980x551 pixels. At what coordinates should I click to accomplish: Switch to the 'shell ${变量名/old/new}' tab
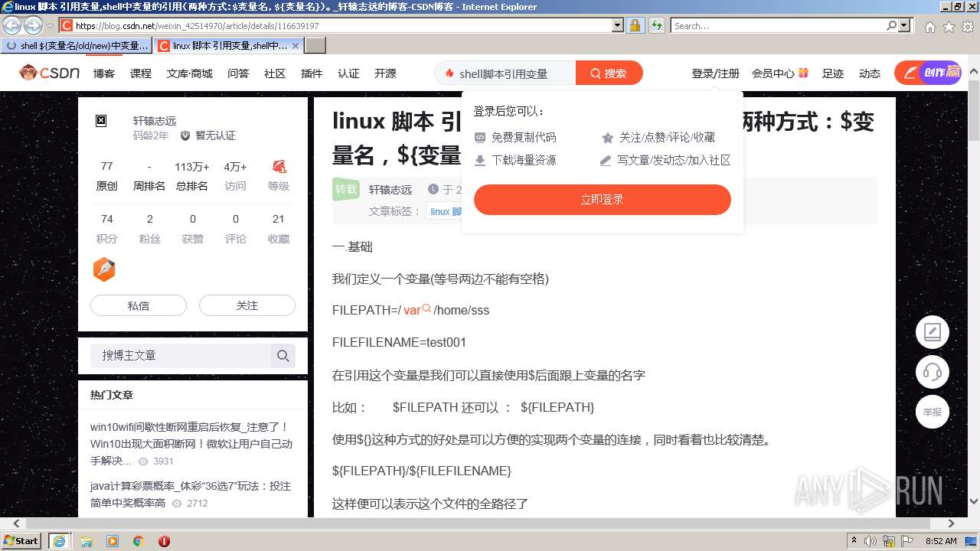click(77, 46)
